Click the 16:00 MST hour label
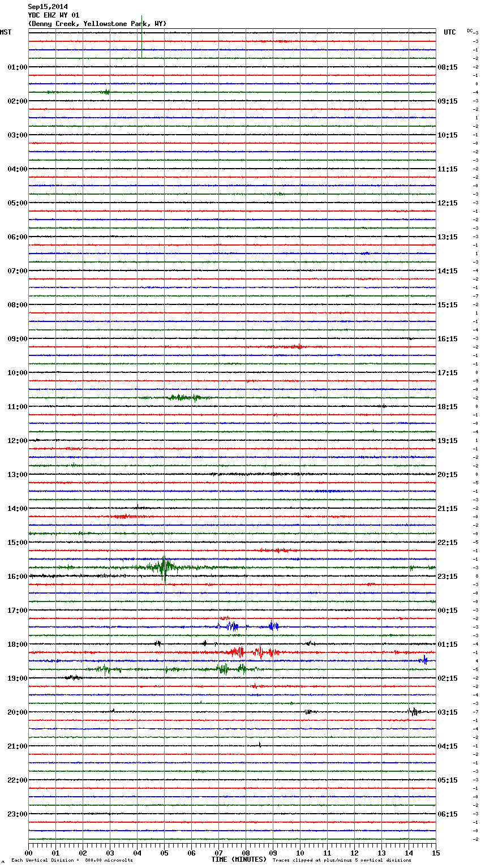Screen dimensions: 481x868 (17, 577)
